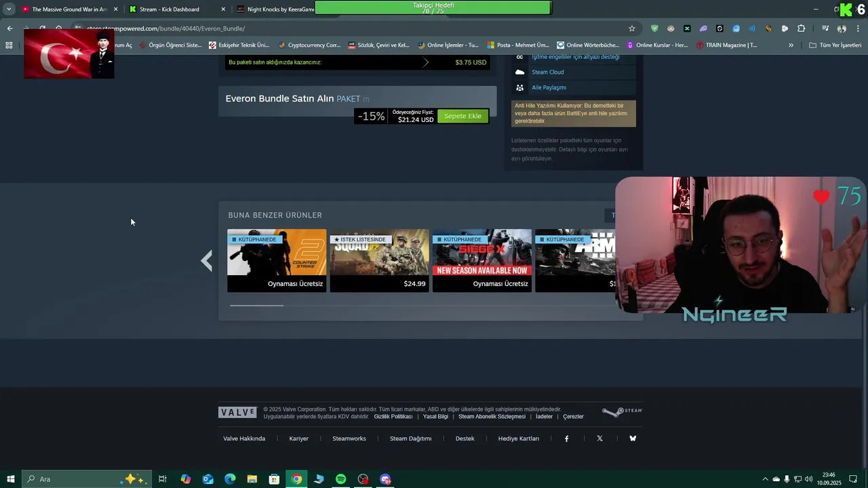Click Valve Hakkında footer link
Screen dimensions: 868x488
[x=244, y=439]
